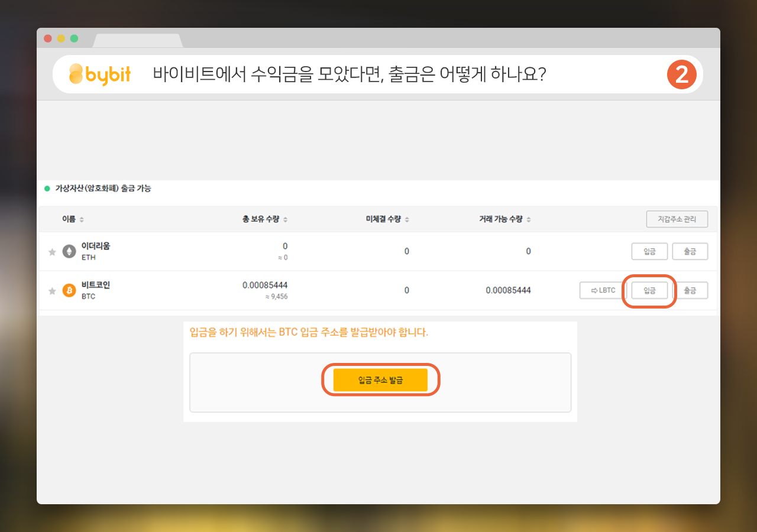
Task: Favorite Bitcoin with its star icon
Action: [x=52, y=291]
